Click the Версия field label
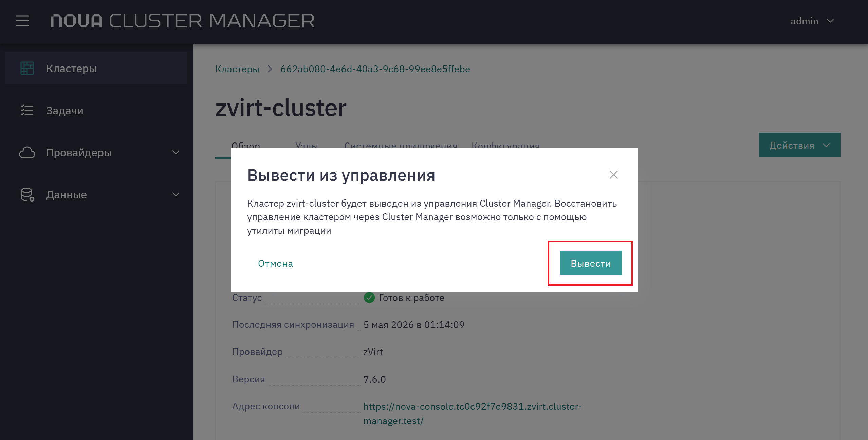Screen dimensions: 868x440 pyautogui.click(x=248, y=379)
